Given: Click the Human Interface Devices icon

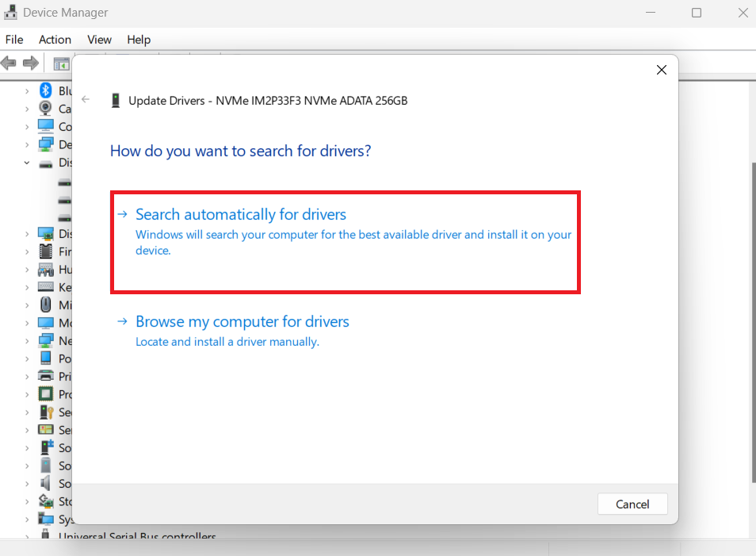Looking at the screenshot, I should pyautogui.click(x=46, y=270).
